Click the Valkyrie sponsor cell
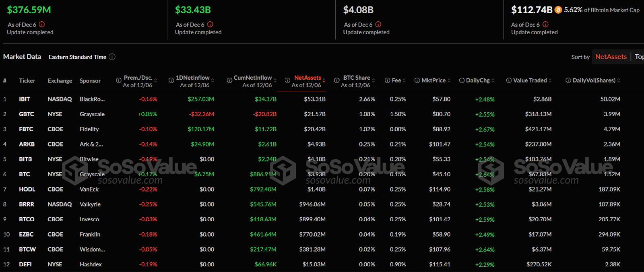 click(90, 204)
